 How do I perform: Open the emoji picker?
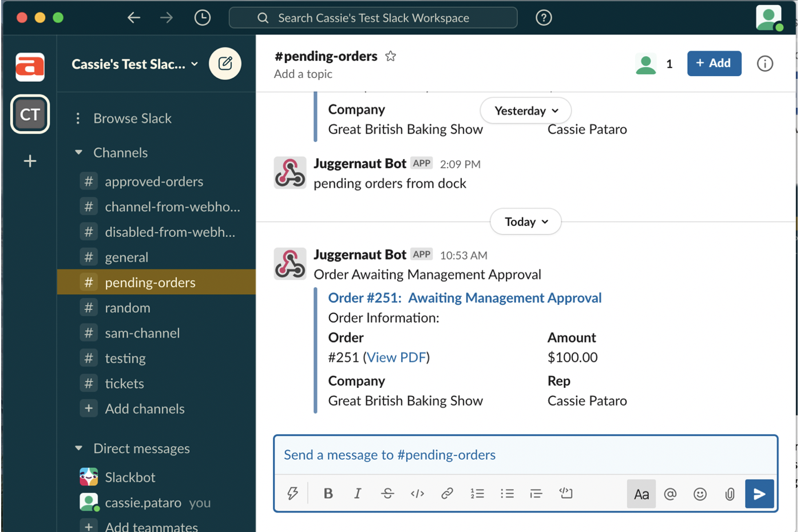click(x=700, y=494)
